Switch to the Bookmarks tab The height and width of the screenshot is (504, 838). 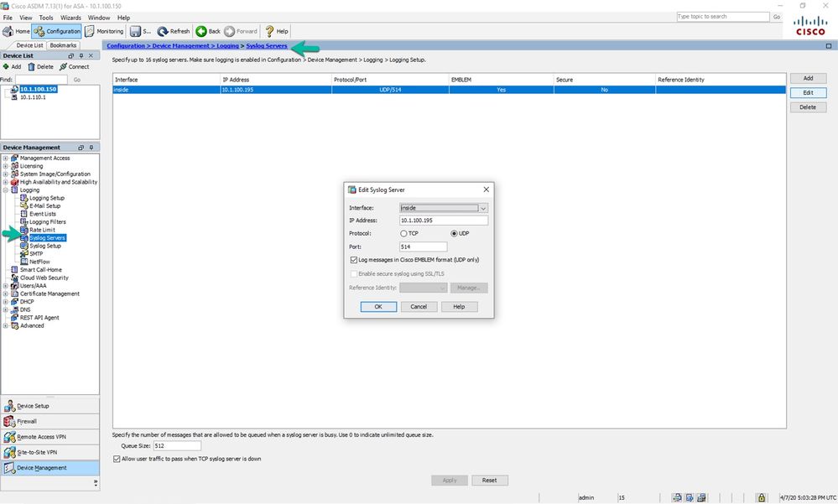[x=63, y=45]
